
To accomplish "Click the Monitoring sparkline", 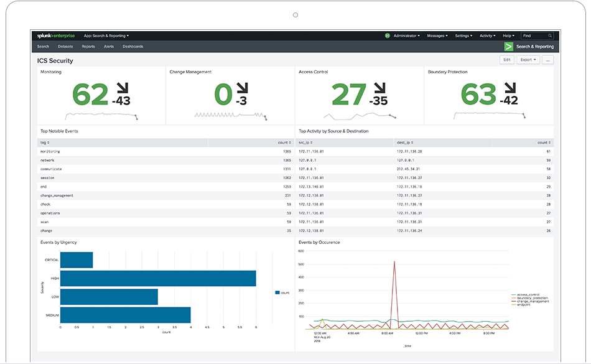I will [x=101, y=116].
